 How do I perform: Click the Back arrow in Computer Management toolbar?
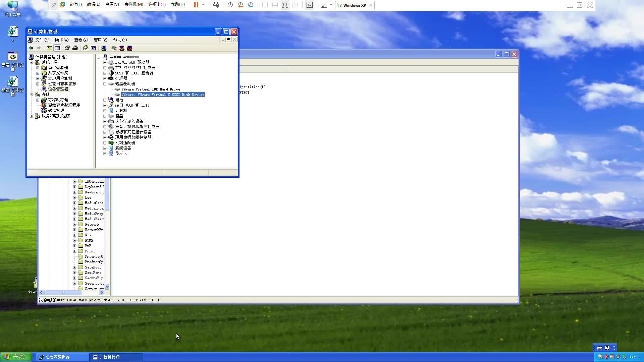pos(31,48)
